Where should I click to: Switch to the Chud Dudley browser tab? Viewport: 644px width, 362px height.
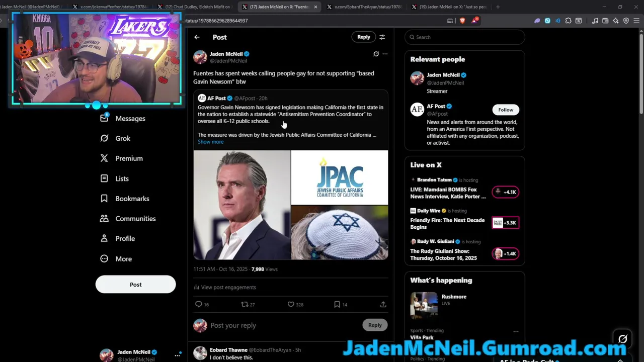(x=195, y=7)
